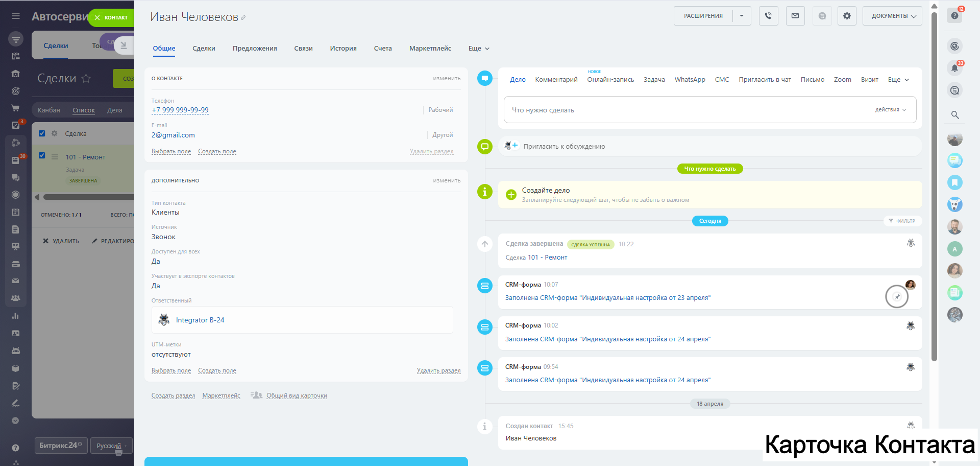The width and height of the screenshot is (980, 466).
Task: Toggle the checkbox for 101 - Ремонт deal
Action: pyautogui.click(x=42, y=156)
